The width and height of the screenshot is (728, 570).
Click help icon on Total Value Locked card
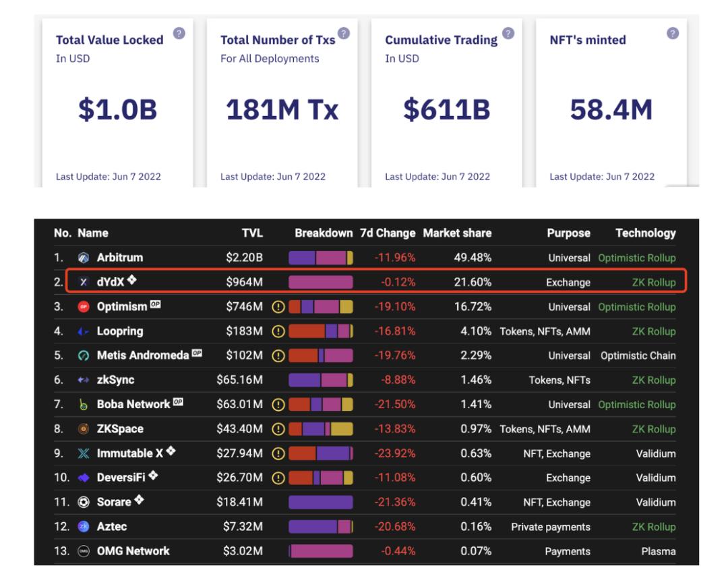point(179,33)
